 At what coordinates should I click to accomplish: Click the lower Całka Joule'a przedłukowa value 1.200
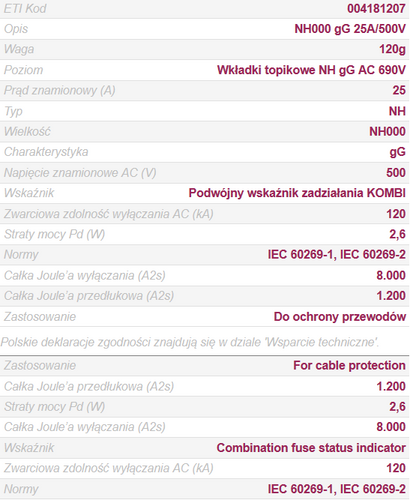point(391,386)
